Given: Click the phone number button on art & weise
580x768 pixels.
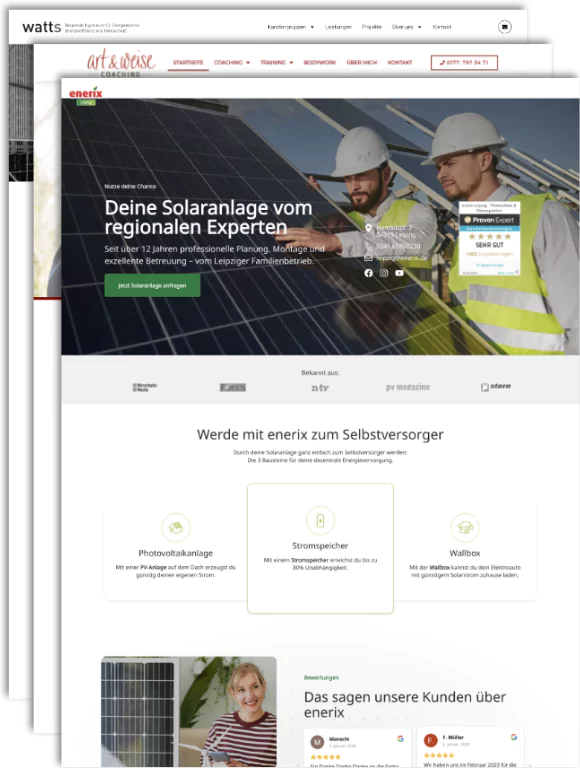Looking at the screenshot, I should (x=464, y=63).
